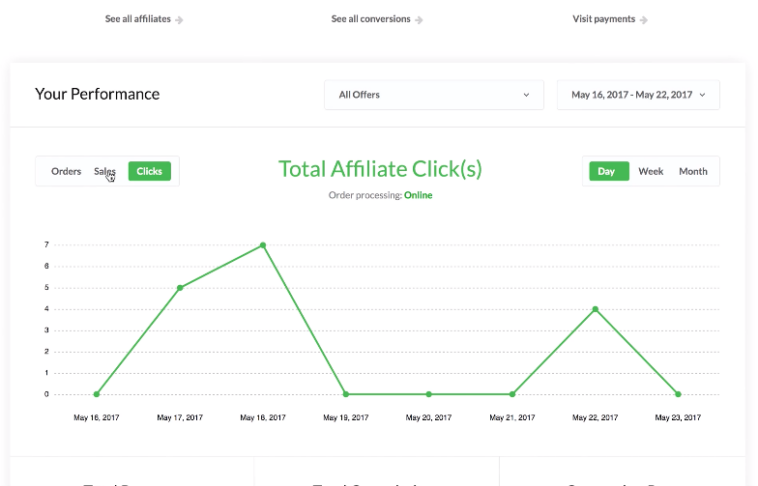Select the May 17 data point on chart
This screenshot has width=758, height=486.
coord(180,288)
